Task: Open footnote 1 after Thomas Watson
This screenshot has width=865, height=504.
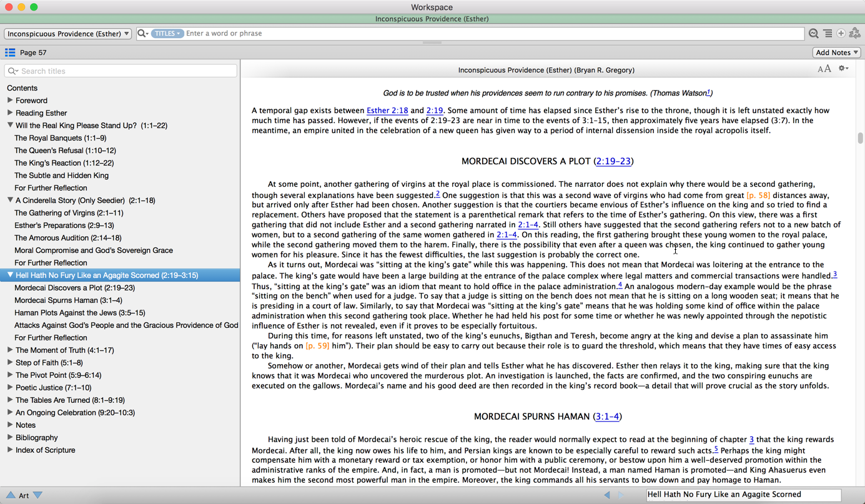Action: click(708, 92)
